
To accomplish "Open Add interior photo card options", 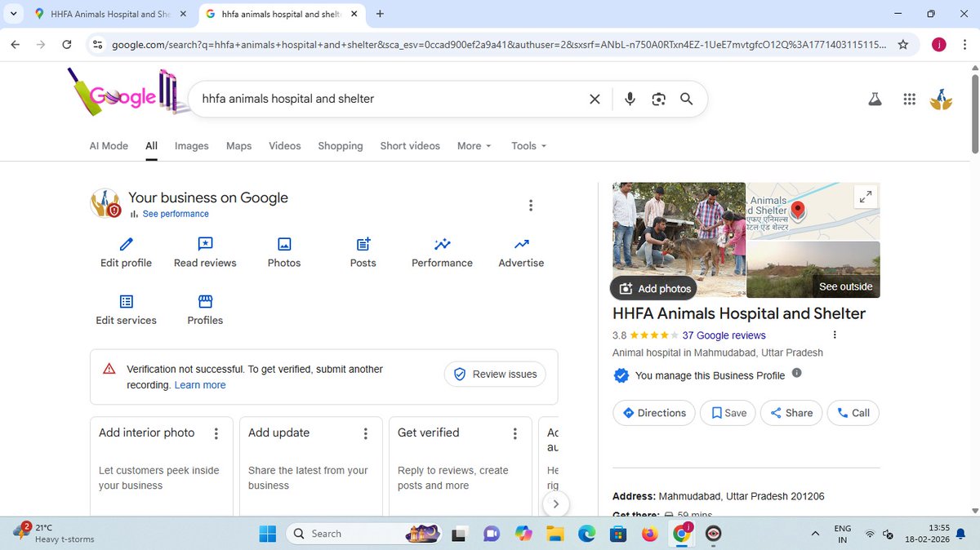I will tap(216, 433).
